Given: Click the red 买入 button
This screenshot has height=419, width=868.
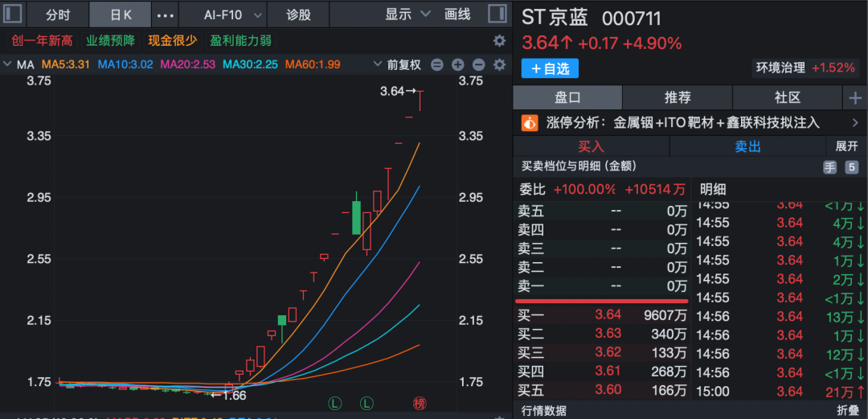Looking at the screenshot, I should [591, 146].
